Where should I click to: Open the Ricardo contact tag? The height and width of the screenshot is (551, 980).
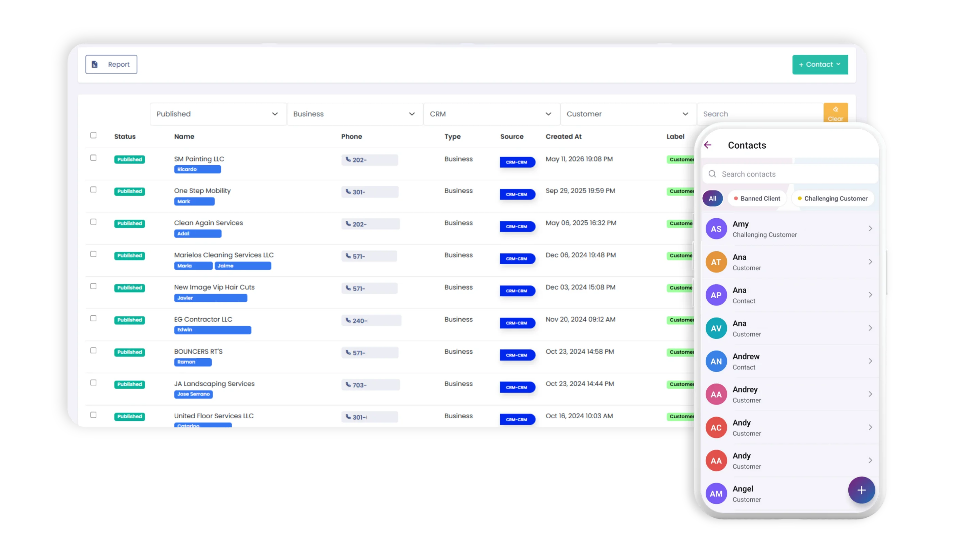click(x=197, y=169)
